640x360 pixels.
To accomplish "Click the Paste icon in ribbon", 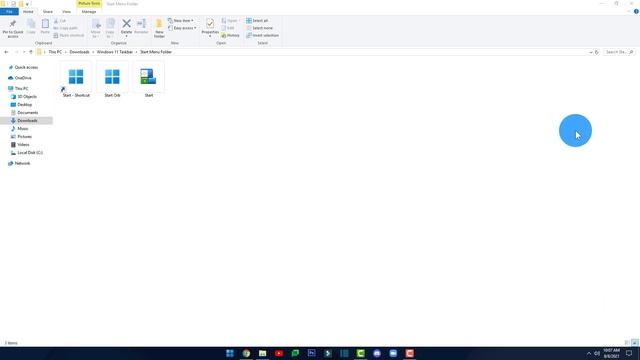I will click(45, 27).
